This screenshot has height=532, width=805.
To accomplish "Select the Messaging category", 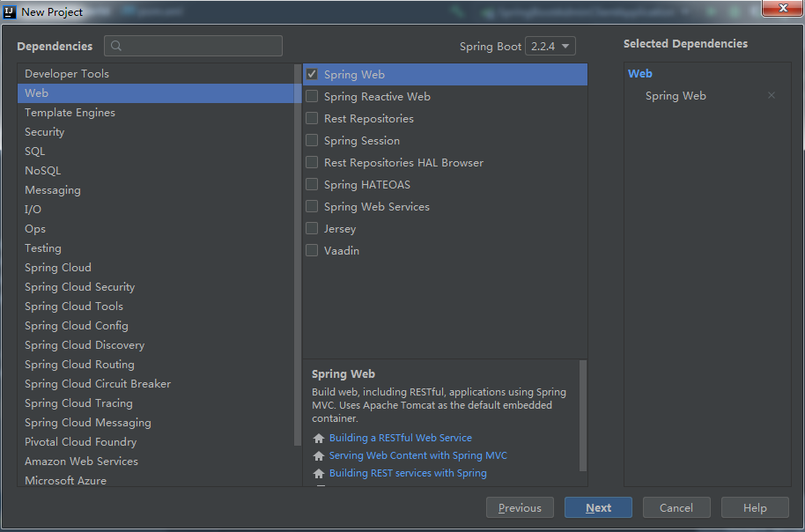I will tap(156, 190).
